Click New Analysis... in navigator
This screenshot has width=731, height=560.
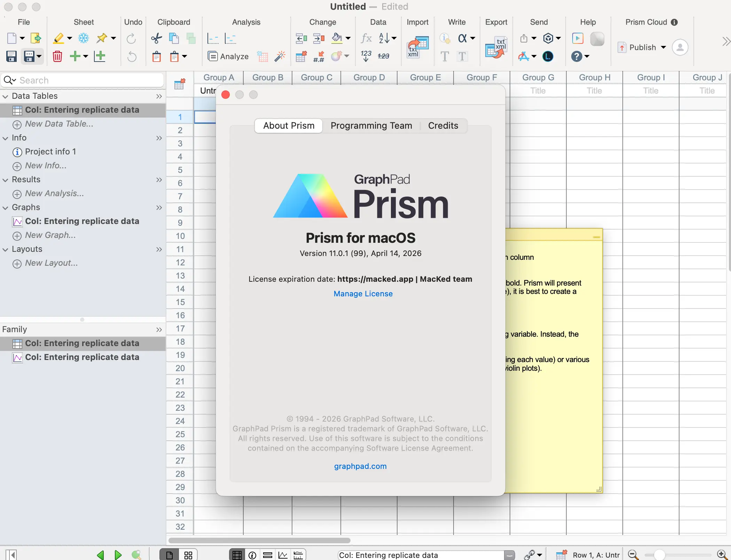[54, 193]
